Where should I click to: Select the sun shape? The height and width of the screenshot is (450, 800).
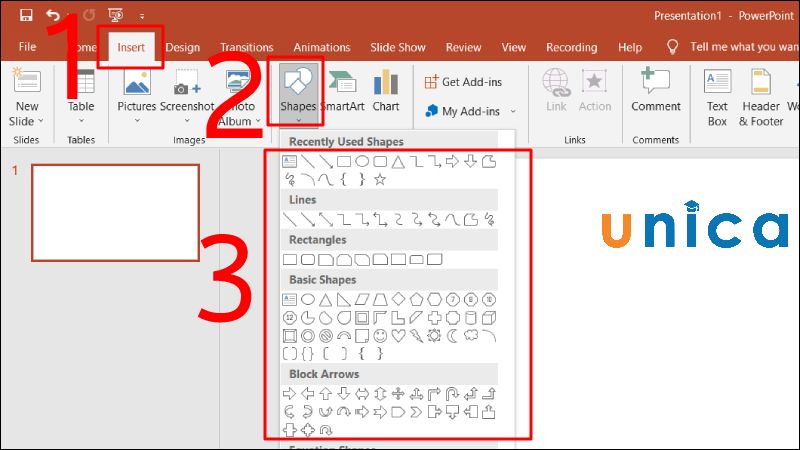pos(434,336)
